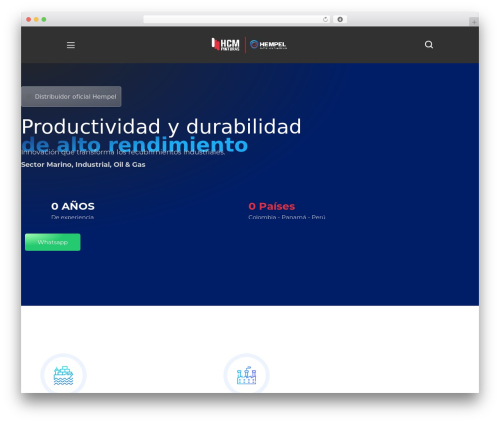Click the Colombia - Panamá - Perú text
Screen dimensions: 500x423
click(x=287, y=217)
